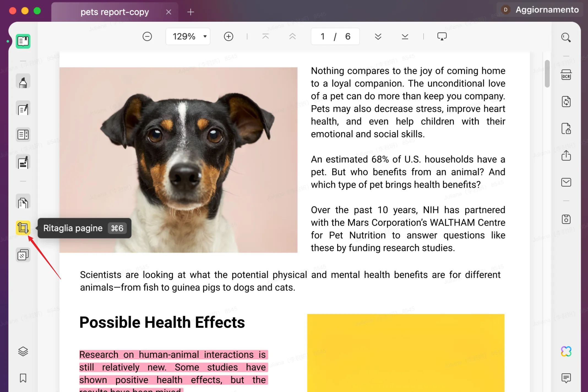This screenshot has width=588, height=392.
Task: Jump to the last page
Action: [x=405, y=36]
